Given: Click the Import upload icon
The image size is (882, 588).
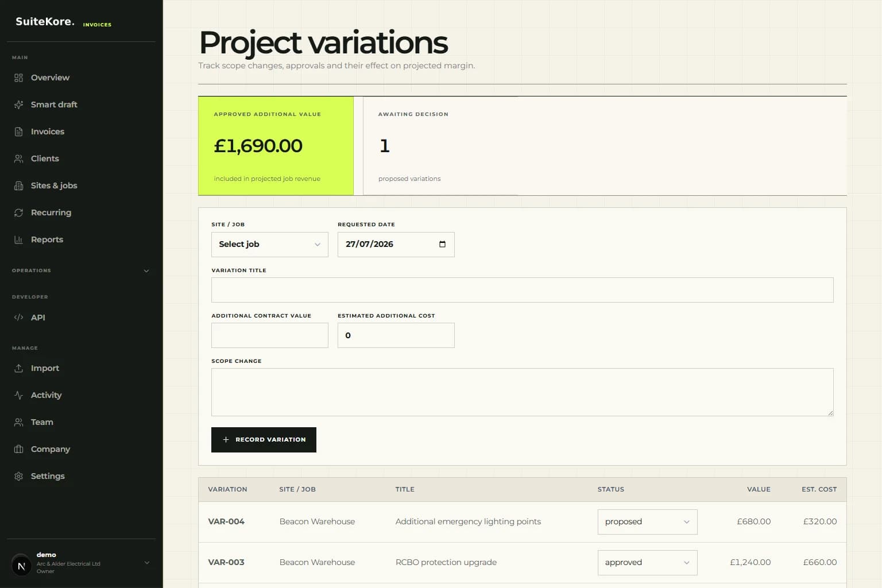Looking at the screenshot, I should [18, 368].
